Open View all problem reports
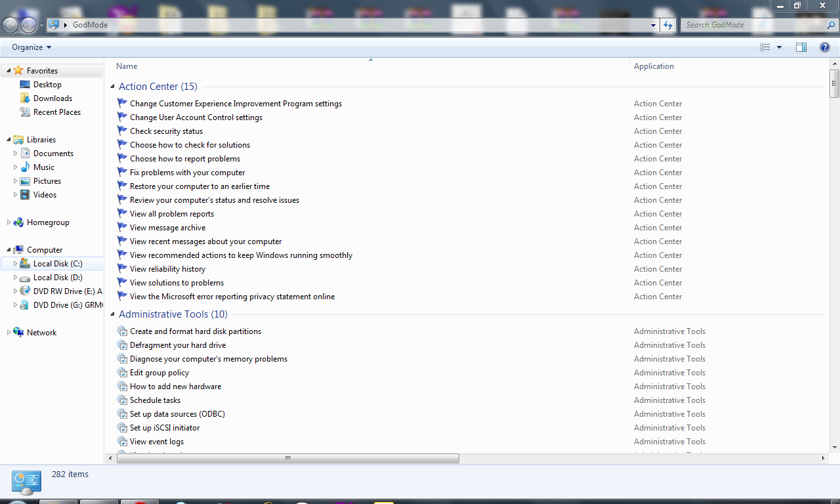The image size is (840, 504). [172, 214]
